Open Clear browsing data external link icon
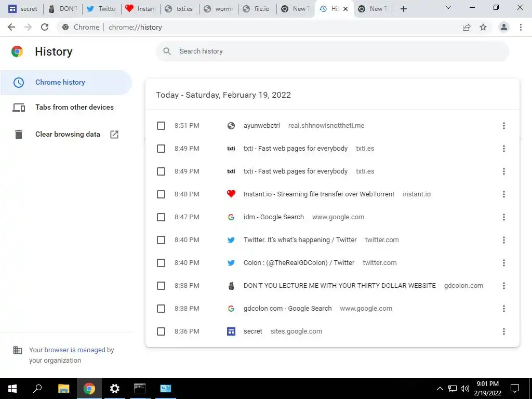Image resolution: width=532 pixels, height=399 pixels. 114,135
